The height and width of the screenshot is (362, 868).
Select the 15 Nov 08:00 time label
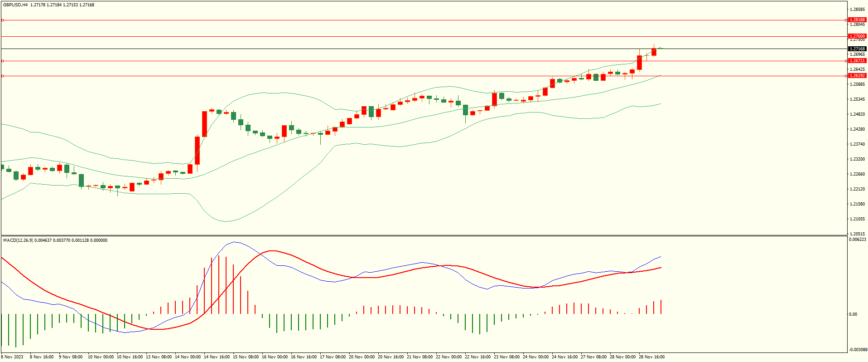point(246,357)
